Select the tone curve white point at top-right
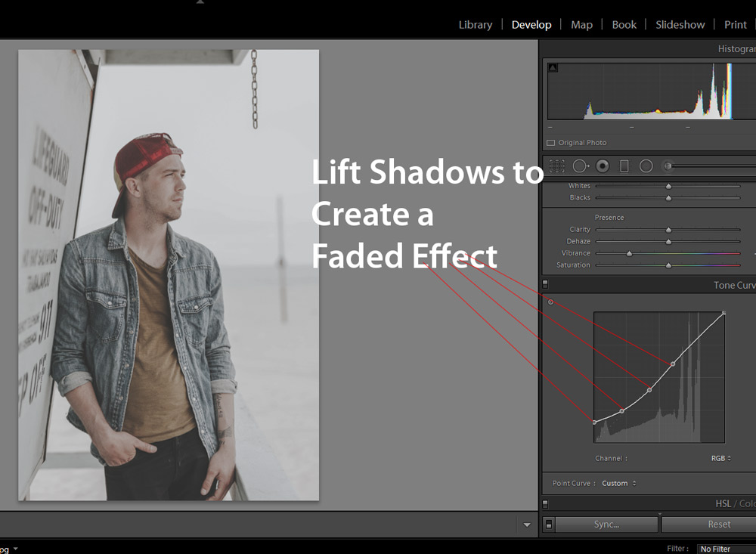756x554 pixels. click(723, 314)
